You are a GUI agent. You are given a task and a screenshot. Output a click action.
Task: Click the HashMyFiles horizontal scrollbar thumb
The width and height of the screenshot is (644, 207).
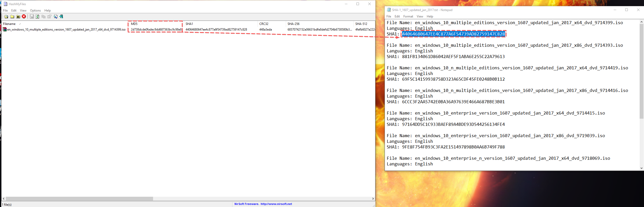(79, 199)
